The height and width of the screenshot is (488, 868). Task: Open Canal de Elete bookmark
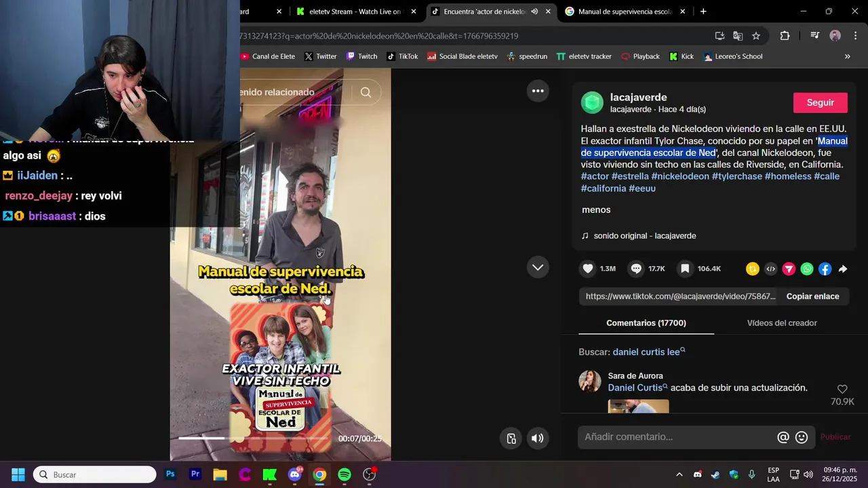pyautogui.click(x=268, y=56)
